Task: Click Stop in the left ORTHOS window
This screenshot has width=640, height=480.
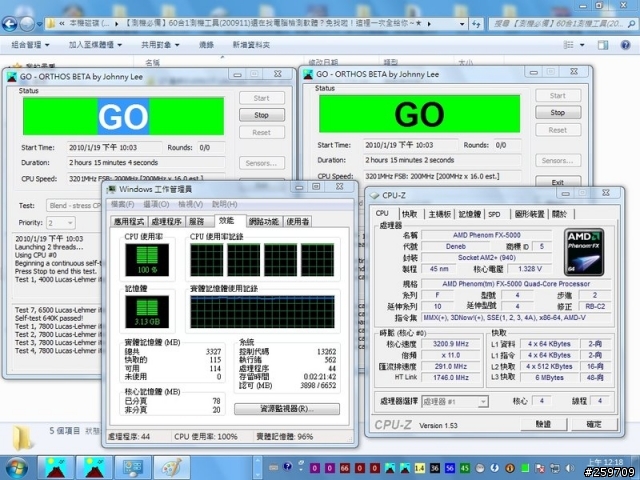Action: click(262, 115)
